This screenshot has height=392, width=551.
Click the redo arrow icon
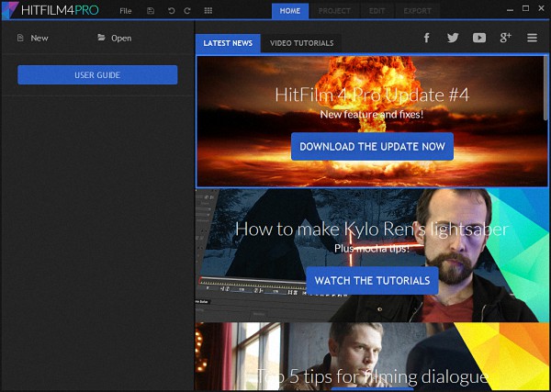click(187, 10)
